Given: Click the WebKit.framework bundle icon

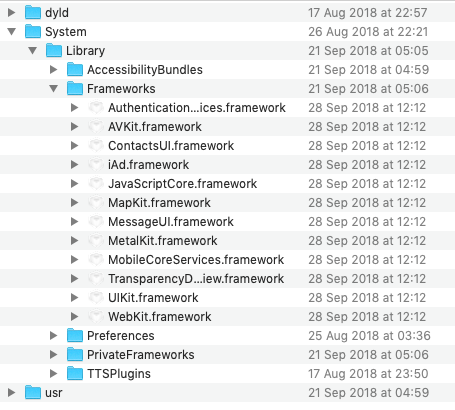Looking at the screenshot, I should [x=96, y=317].
